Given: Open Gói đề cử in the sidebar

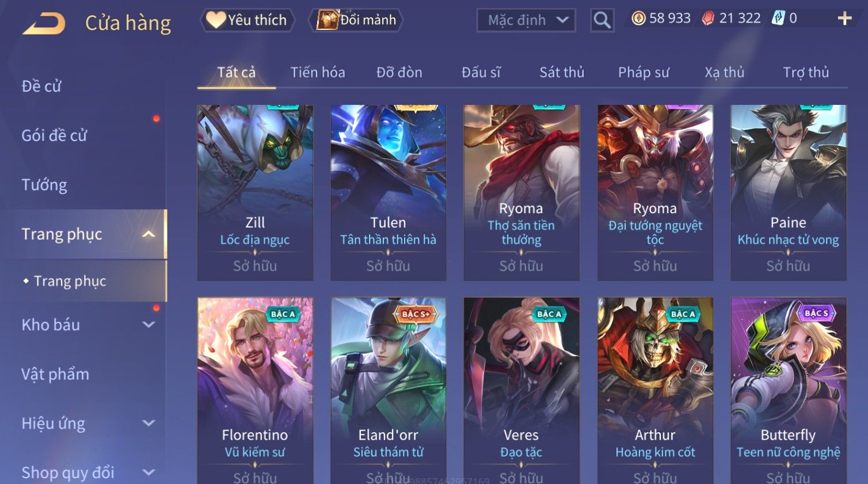Looking at the screenshot, I should click(x=54, y=135).
